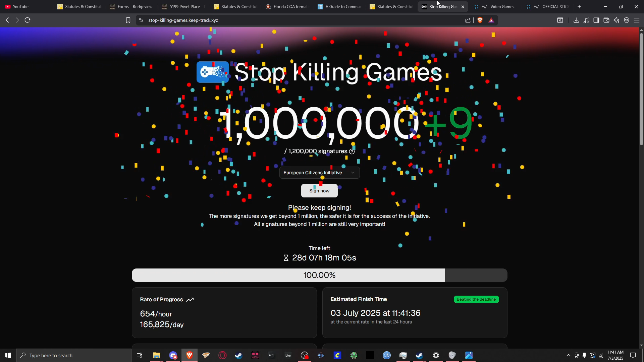Open OBS Studio from the taskbar
Screen dimensions: 644x362
[304, 355]
